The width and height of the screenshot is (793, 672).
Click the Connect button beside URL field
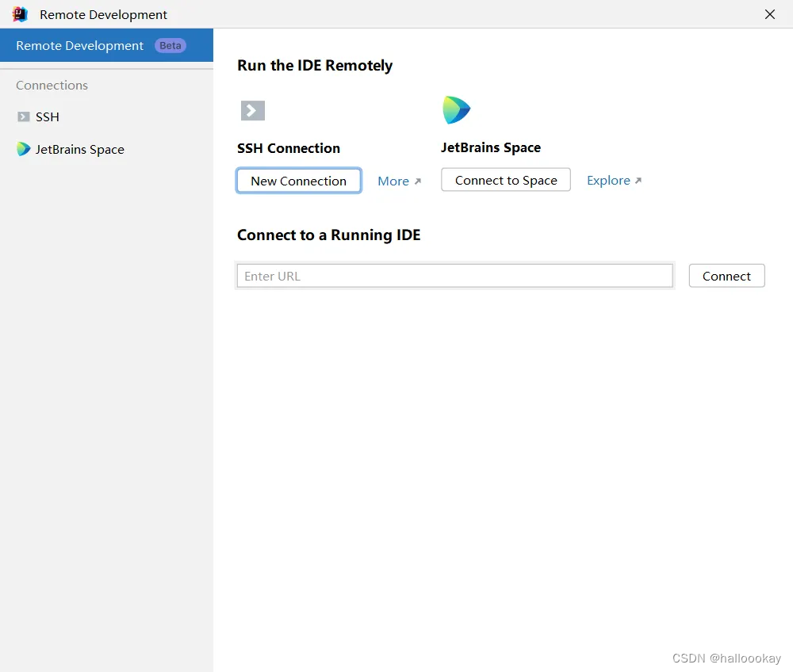click(x=726, y=276)
